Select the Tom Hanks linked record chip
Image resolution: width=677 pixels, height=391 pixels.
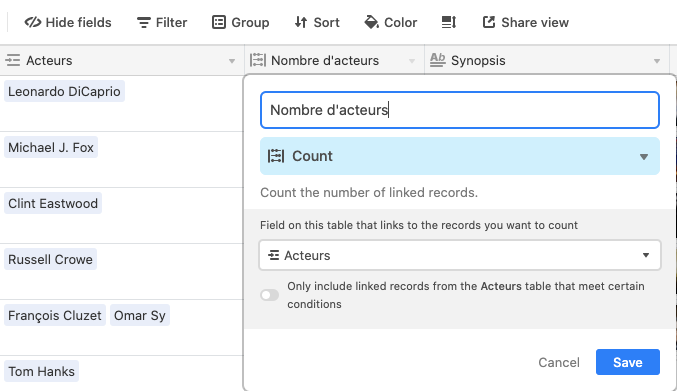[41, 371]
